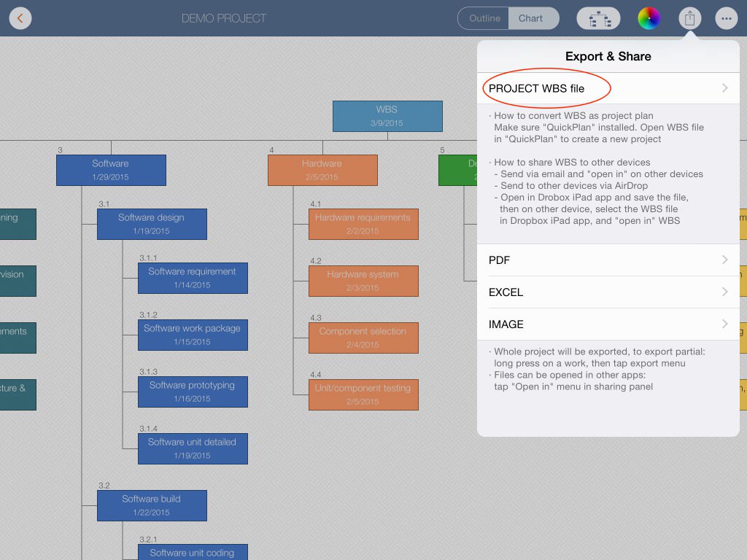
Task: Select Unit/component testing task
Action: [363, 394]
